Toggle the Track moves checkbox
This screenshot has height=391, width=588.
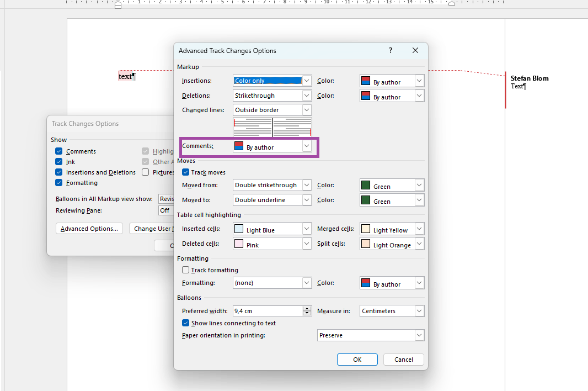tap(186, 172)
